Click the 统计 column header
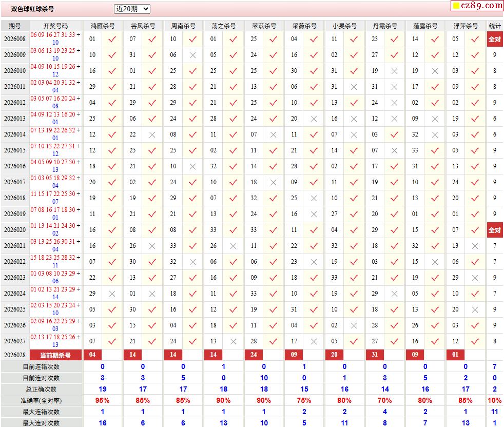504x428 pixels. coord(495,26)
